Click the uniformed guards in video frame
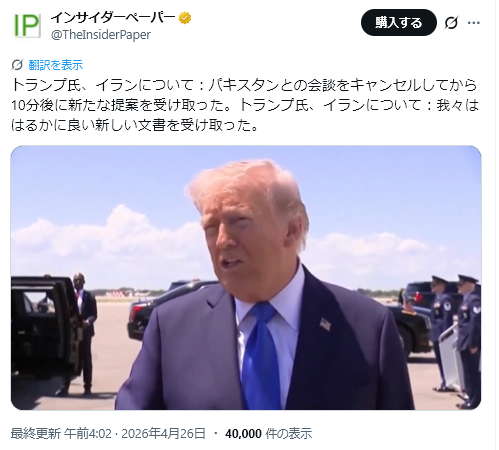 [455, 340]
